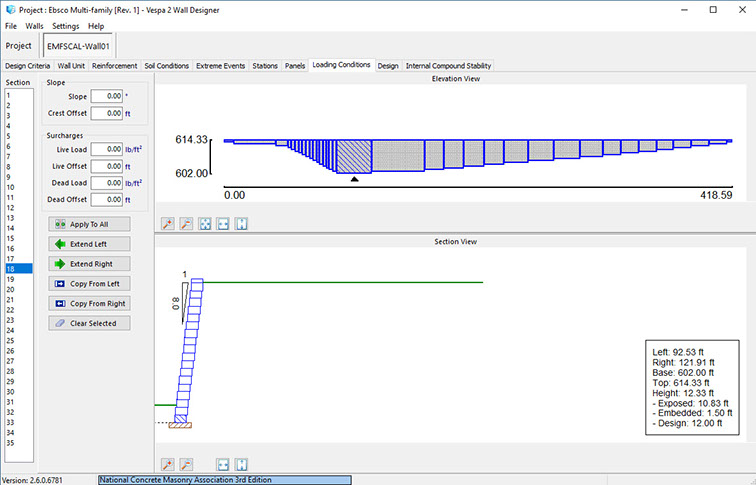Image resolution: width=756 pixels, height=485 pixels.
Task: Fit Section View to height
Action: coord(241,465)
